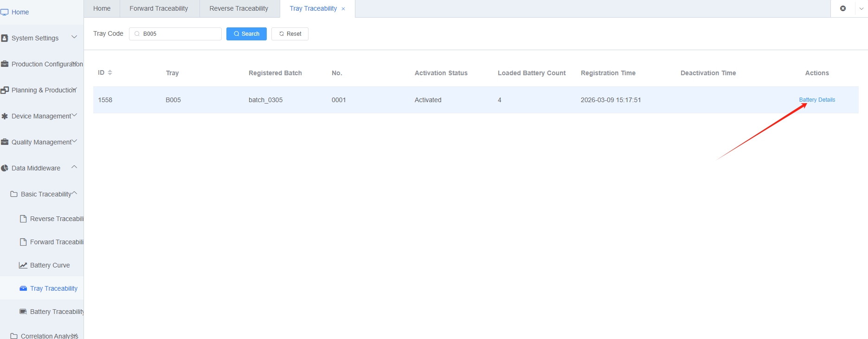Click the B005 cell in the Tray column
The width and height of the screenshot is (868, 339).
(173, 100)
